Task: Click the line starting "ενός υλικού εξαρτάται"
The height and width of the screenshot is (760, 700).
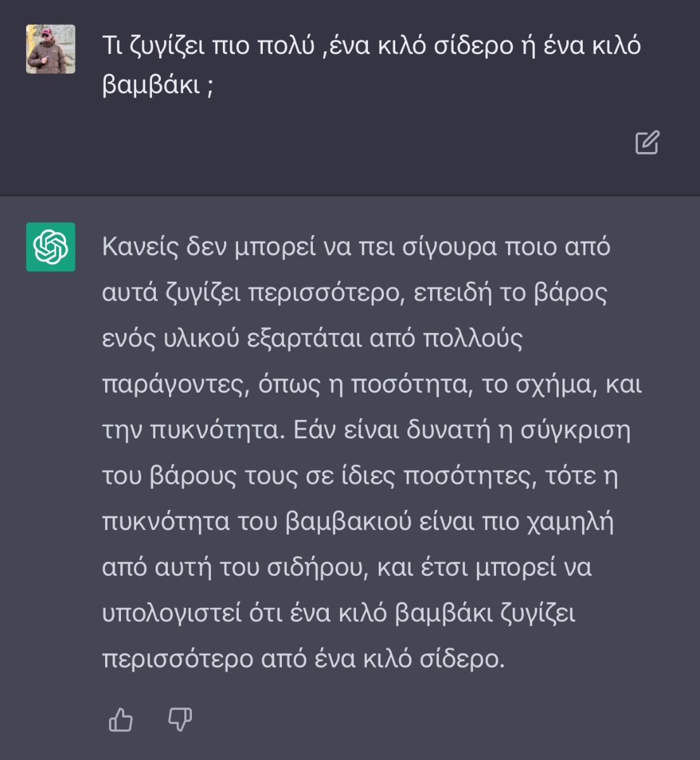Action: [312, 339]
